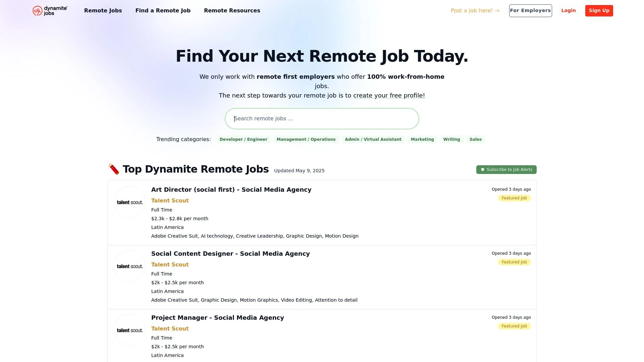The image size is (644, 362).
Task: Subscribe to Job Alerts
Action: (506, 170)
